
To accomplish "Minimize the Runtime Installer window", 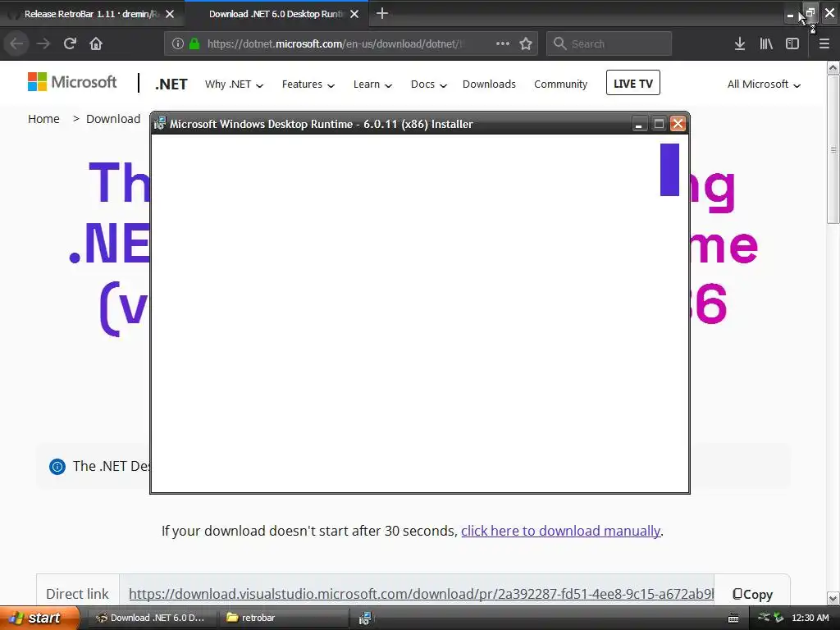I will 638,125.
